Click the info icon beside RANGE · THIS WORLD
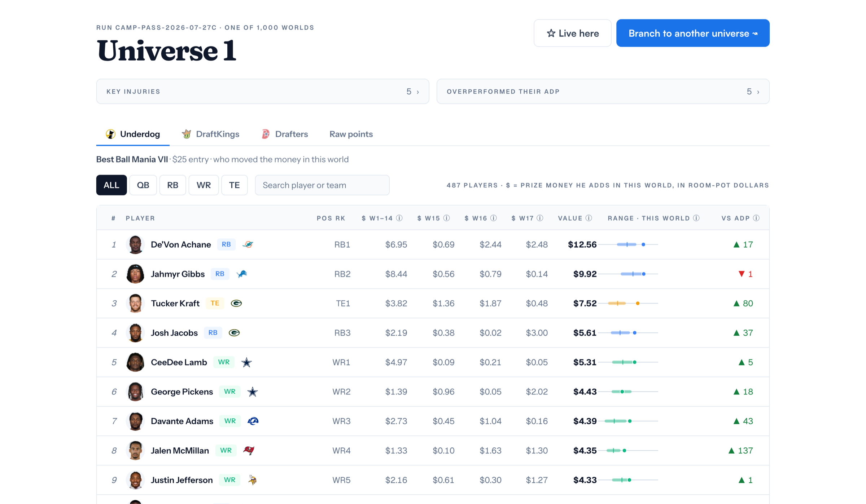The image size is (866, 504). [696, 218]
